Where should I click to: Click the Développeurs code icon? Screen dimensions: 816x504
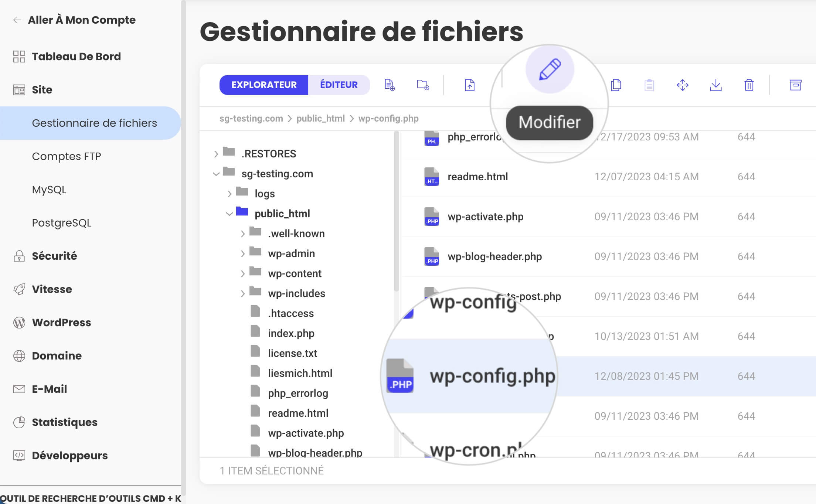tap(19, 456)
